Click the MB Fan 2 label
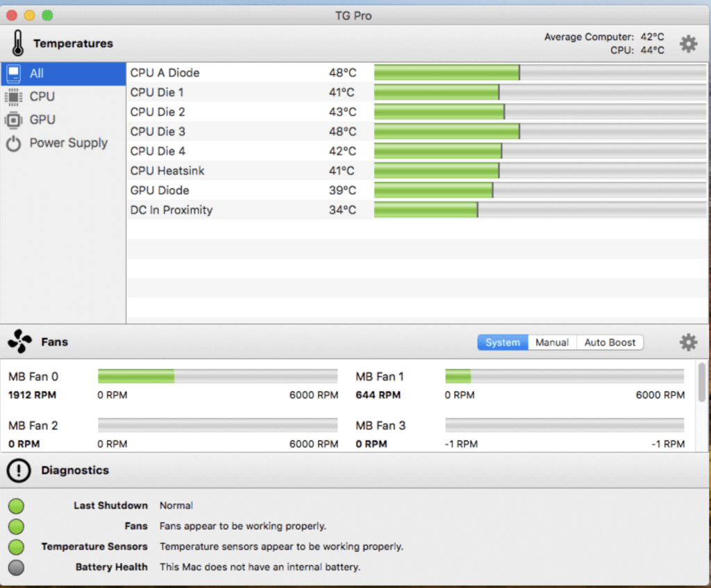711x588 pixels. pyautogui.click(x=33, y=426)
